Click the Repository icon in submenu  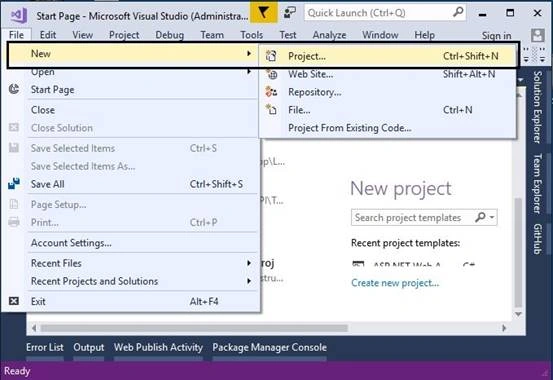pos(271,92)
